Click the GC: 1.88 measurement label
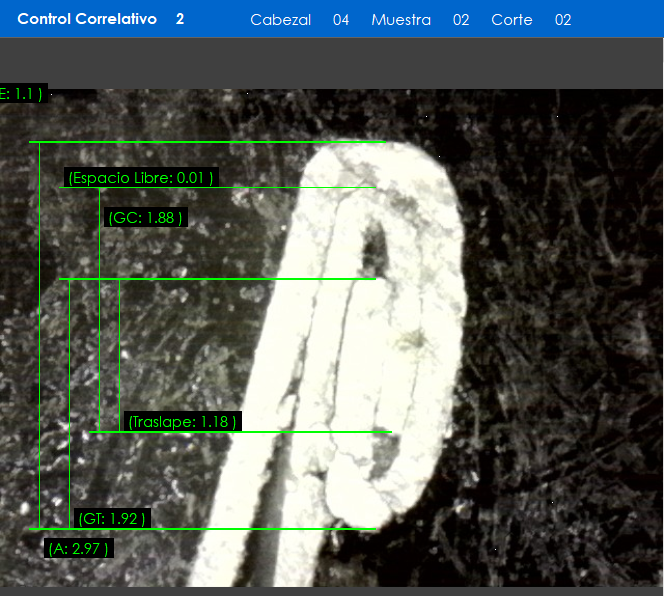The width and height of the screenshot is (664, 596). tap(146, 218)
